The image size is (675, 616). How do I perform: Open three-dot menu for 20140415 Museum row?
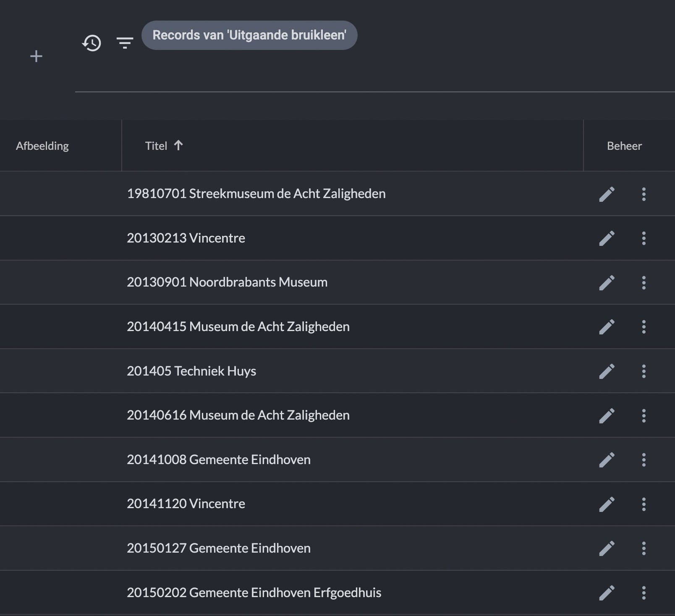pos(644,327)
